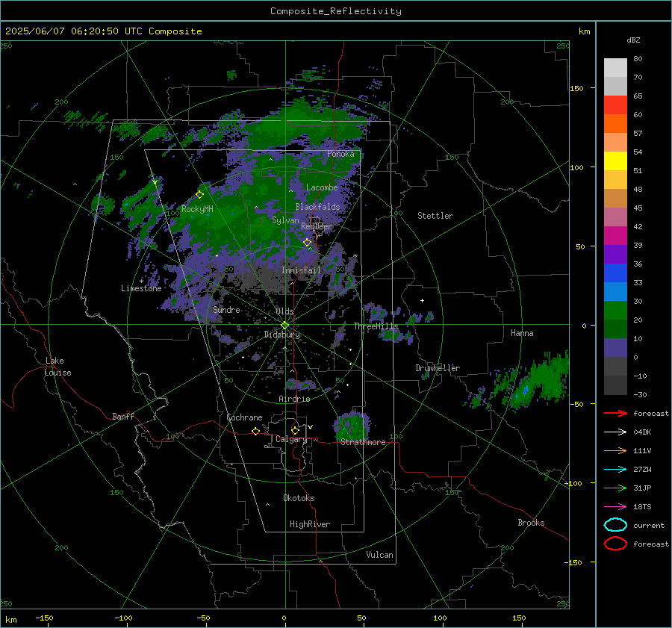
Task: Click the red 'forecast' ellipse legend icon
Action: (615, 544)
